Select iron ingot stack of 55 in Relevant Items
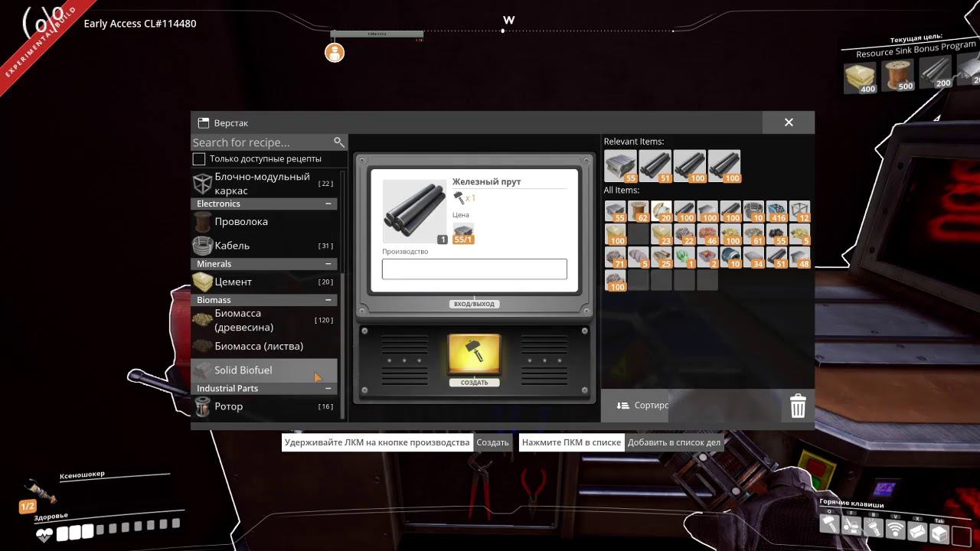This screenshot has width=980, height=551. click(620, 166)
